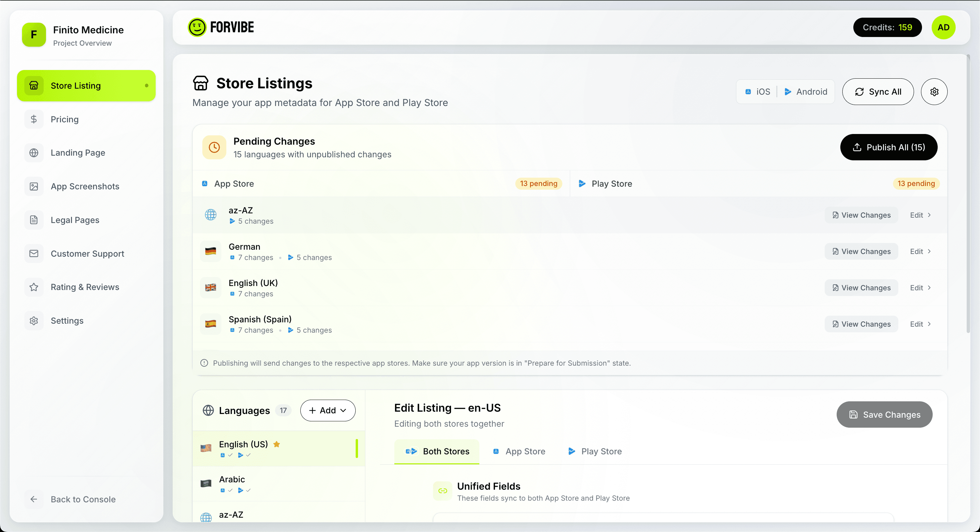Expand the Add languages dropdown

click(x=328, y=410)
